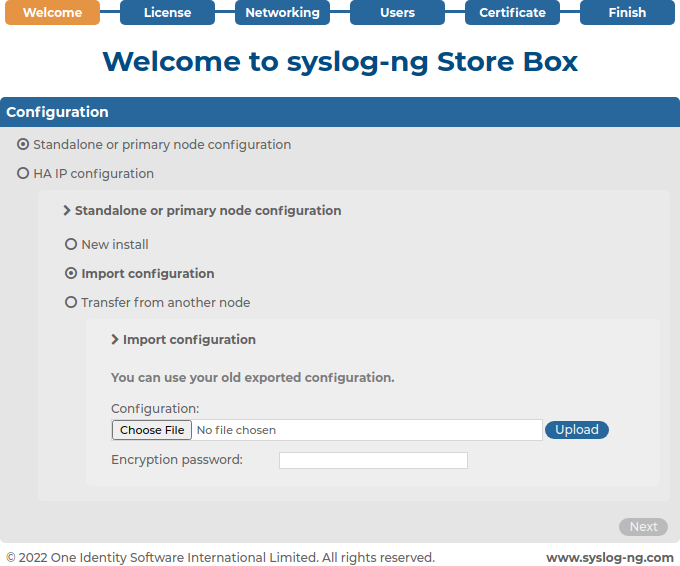This screenshot has height=566, width=680.
Task: Select Import configuration radio option
Action: (71, 273)
